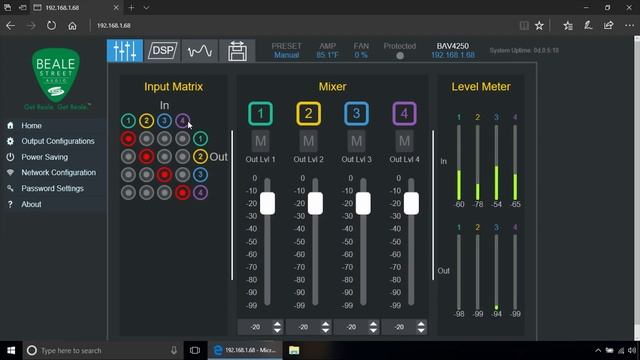Click Out Lvl 4 fader handle
The width and height of the screenshot is (640, 360).
pyautogui.click(x=411, y=203)
